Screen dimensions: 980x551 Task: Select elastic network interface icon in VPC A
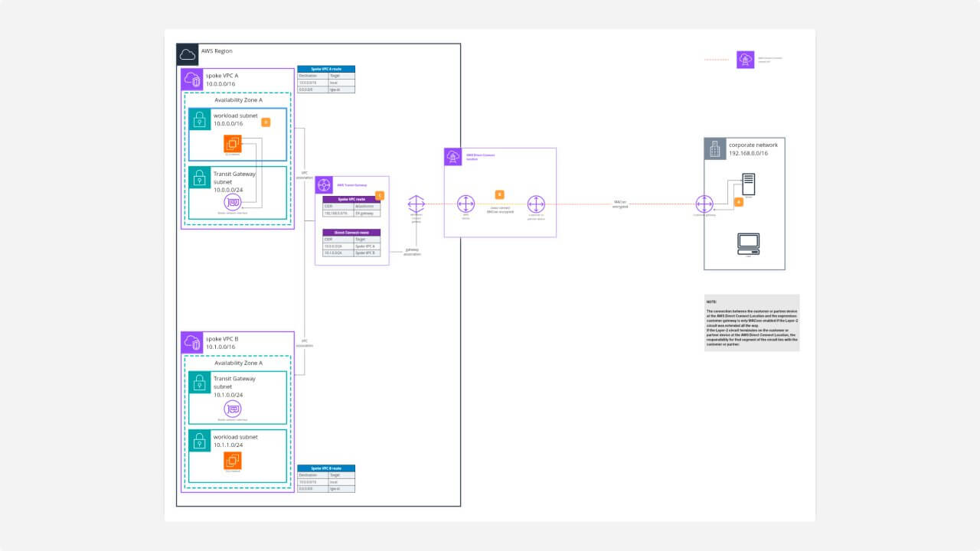[x=233, y=202]
